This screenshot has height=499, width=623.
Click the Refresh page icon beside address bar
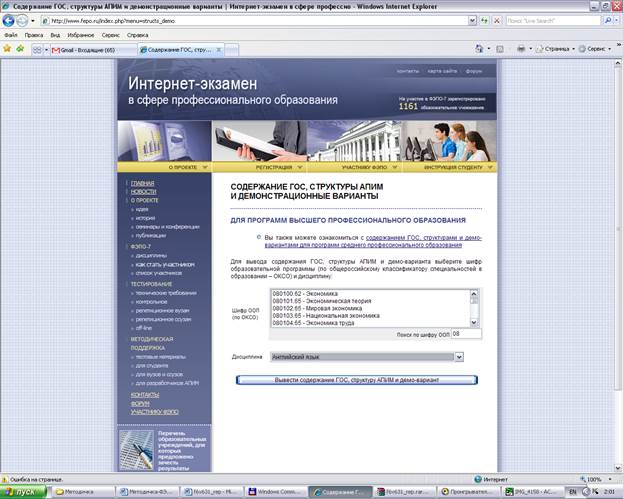click(485, 20)
